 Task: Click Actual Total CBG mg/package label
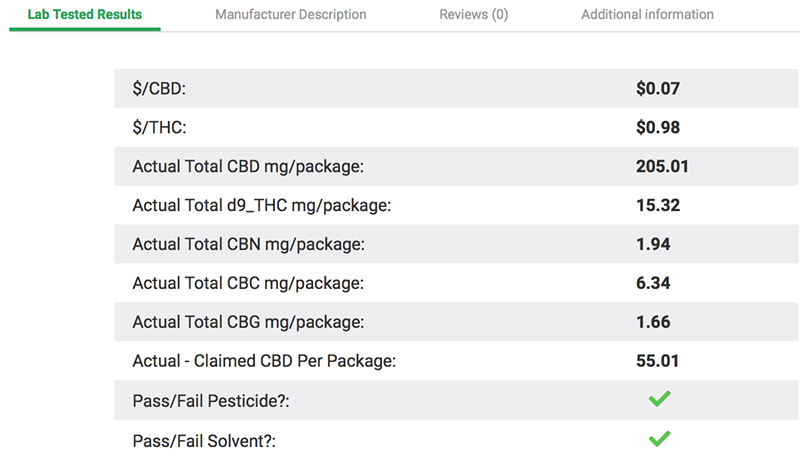coord(248,322)
